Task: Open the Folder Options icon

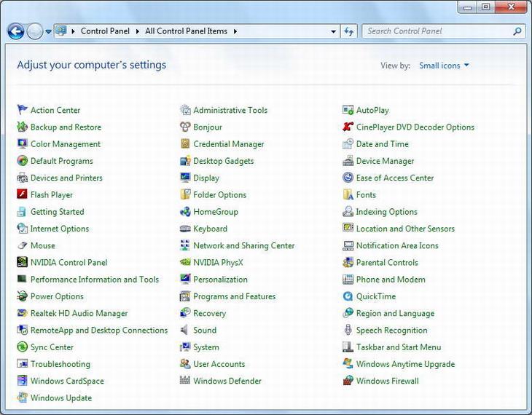Action: pyautogui.click(x=185, y=194)
